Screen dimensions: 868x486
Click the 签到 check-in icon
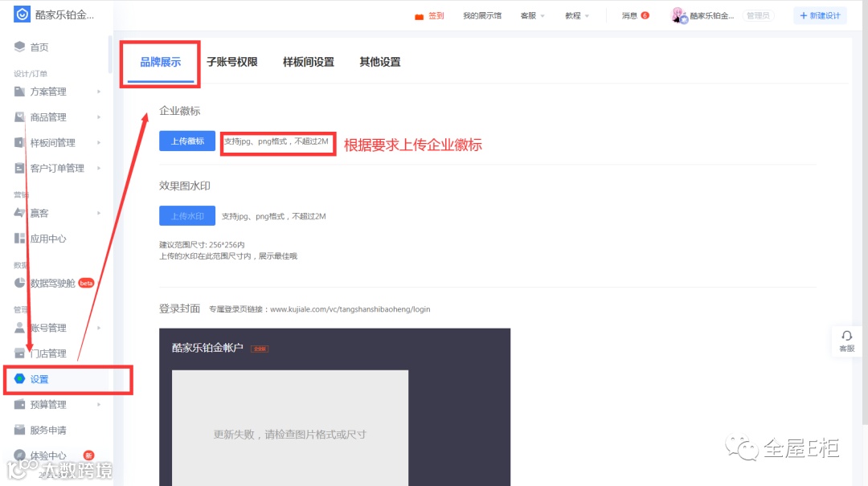pos(419,16)
